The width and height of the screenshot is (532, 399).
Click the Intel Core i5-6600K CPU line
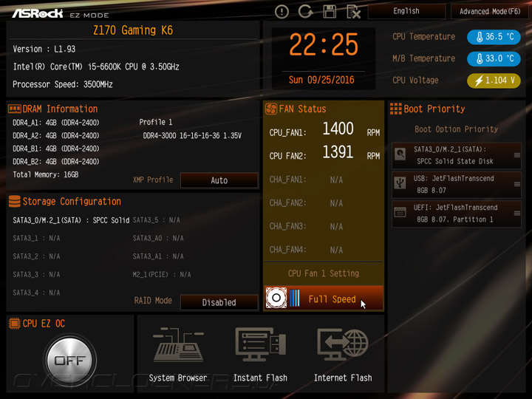tap(96, 66)
